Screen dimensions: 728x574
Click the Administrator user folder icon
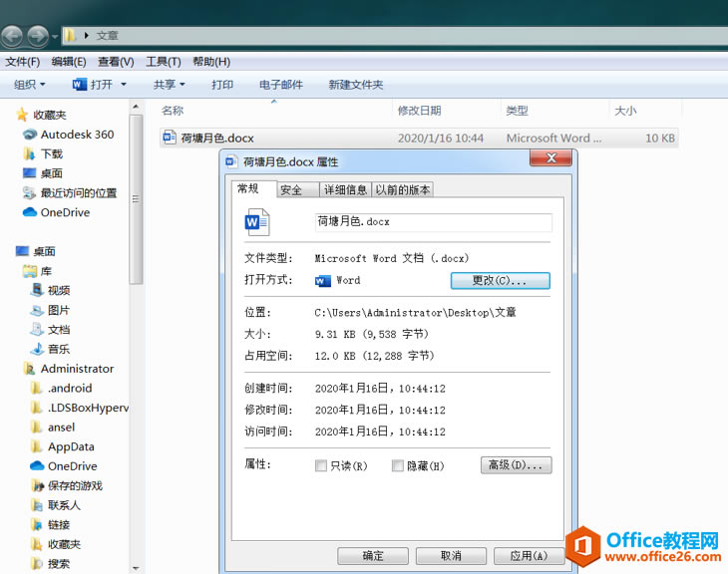(x=29, y=369)
